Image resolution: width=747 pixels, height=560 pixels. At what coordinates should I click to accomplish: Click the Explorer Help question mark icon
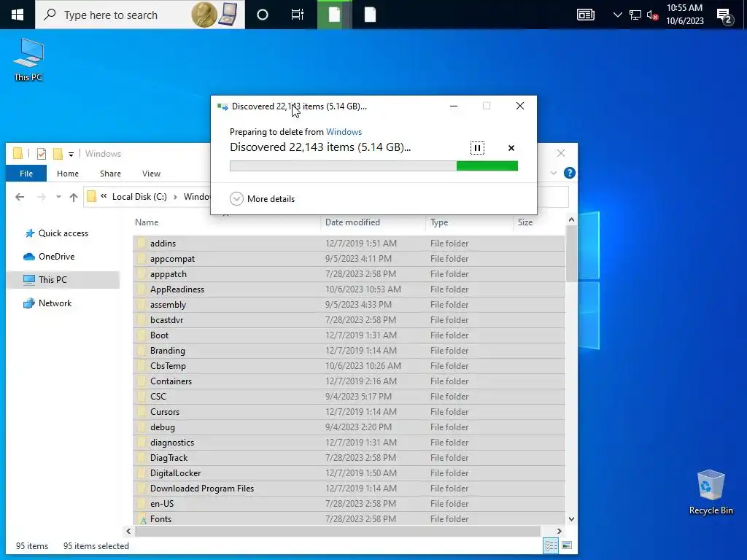coord(569,173)
